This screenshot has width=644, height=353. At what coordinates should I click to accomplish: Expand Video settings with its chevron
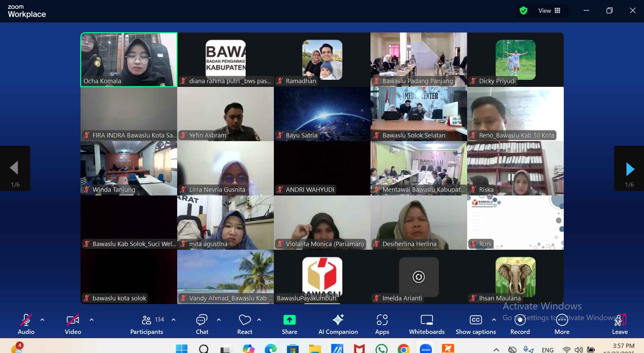[92, 320]
